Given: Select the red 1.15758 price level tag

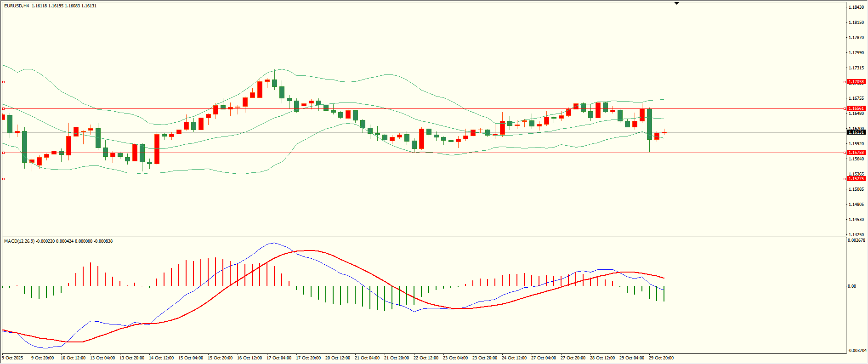Looking at the screenshot, I should tap(856, 152).
